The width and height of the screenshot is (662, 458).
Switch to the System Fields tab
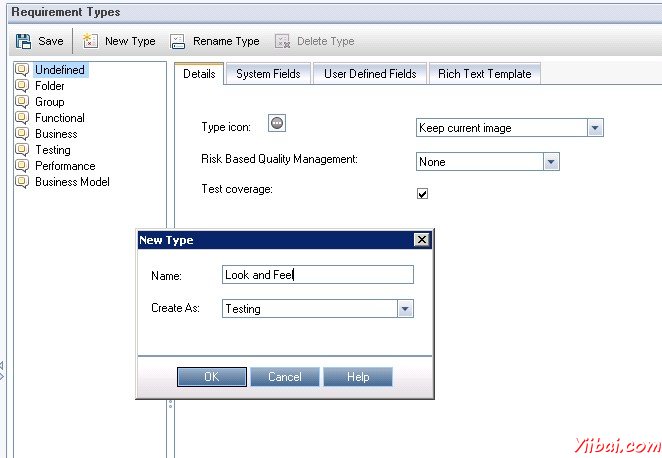point(267,74)
